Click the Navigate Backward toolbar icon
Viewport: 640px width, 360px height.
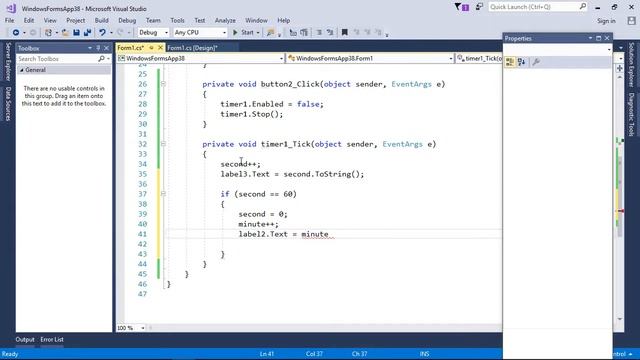pyautogui.click(x=16, y=33)
